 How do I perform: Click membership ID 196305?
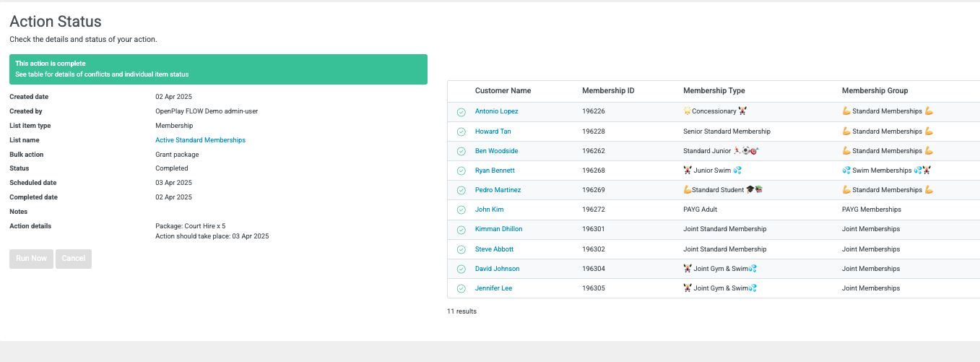coord(594,288)
